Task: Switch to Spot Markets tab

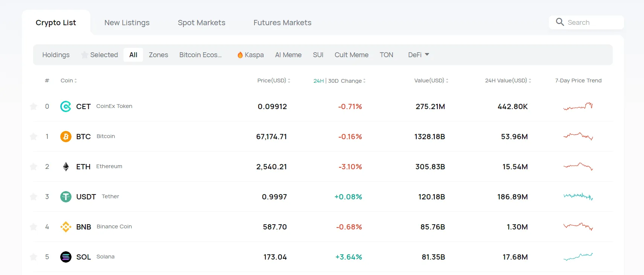Action: pos(201,23)
